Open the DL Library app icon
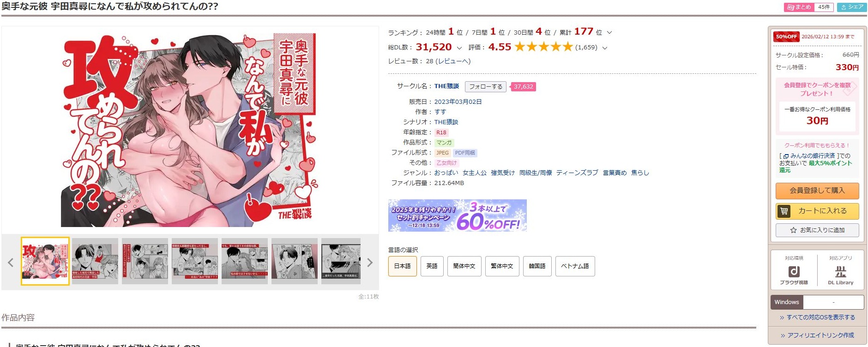Screen dimensions: 868x347 pos(841,271)
